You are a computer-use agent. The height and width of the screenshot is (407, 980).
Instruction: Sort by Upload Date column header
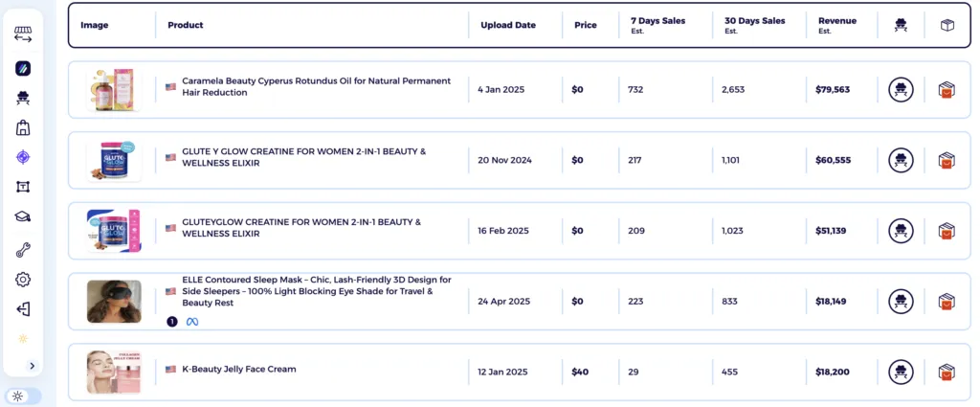pos(507,25)
